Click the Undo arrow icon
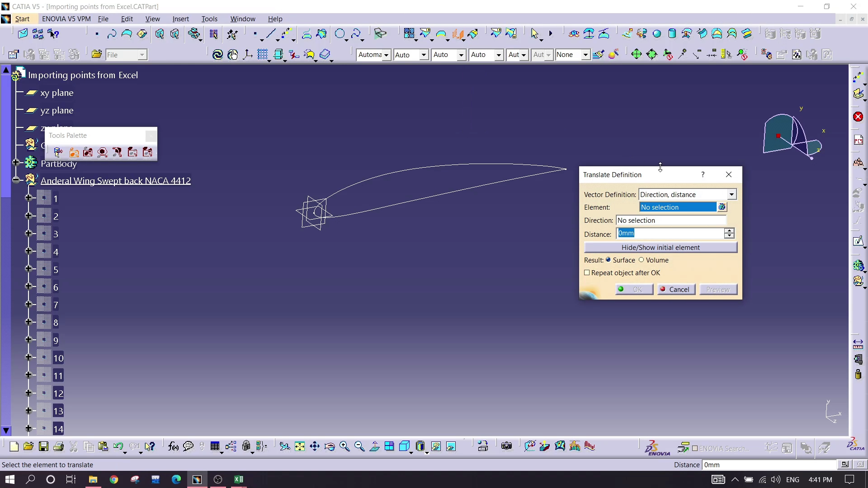Screen dimensions: 868x488 coord(118,446)
